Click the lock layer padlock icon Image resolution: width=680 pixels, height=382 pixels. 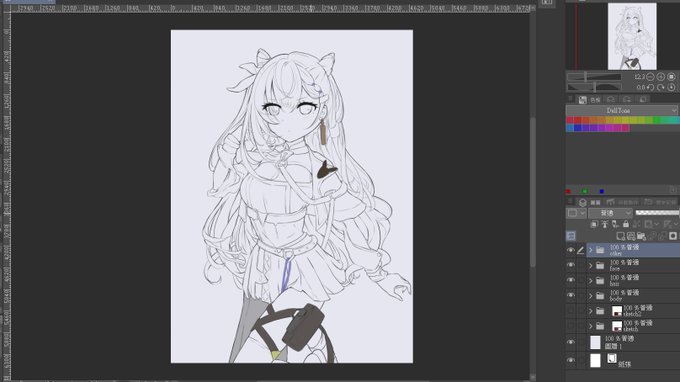click(625, 224)
